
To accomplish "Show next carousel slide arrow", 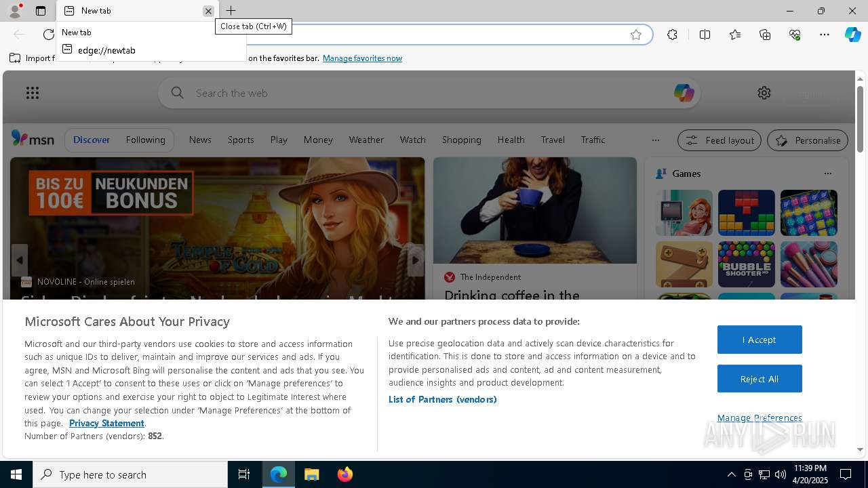I will [415, 260].
